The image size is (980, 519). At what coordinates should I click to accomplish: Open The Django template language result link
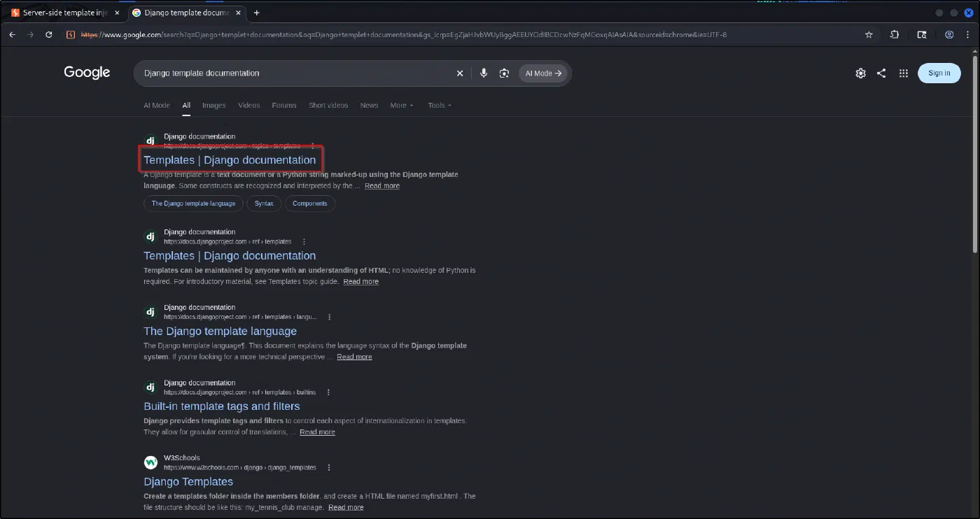pyautogui.click(x=220, y=331)
